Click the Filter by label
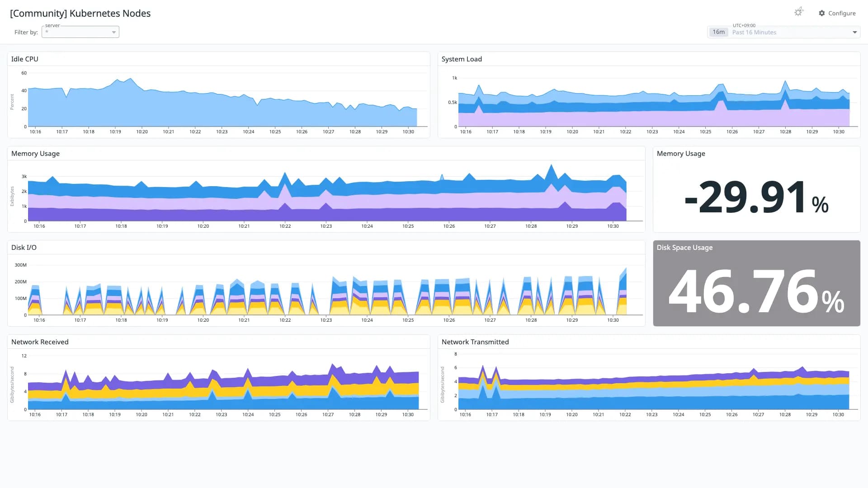Screen dimensions: 868x488 tap(26, 32)
